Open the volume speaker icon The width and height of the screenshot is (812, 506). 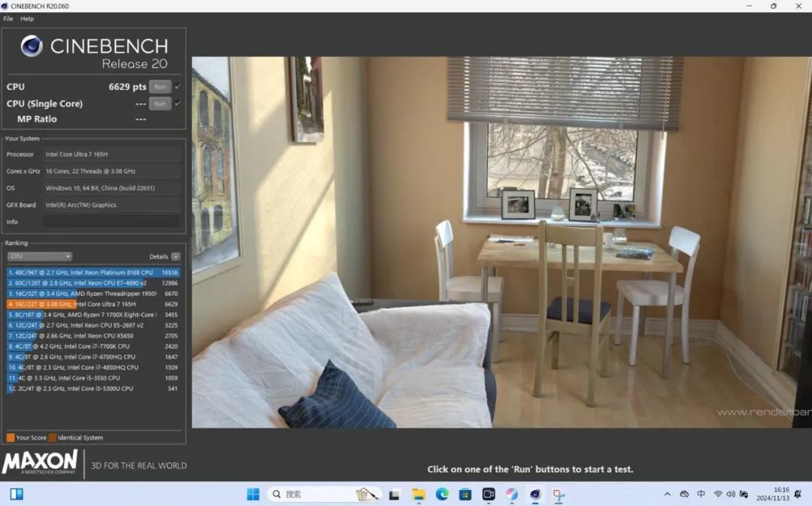731,495
